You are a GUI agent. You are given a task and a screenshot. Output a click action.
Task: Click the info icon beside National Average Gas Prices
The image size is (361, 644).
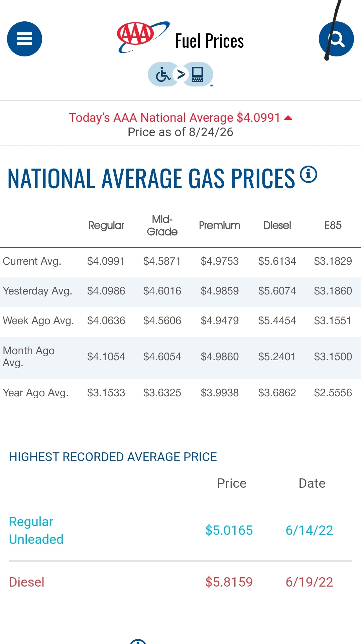coord(308,174)
